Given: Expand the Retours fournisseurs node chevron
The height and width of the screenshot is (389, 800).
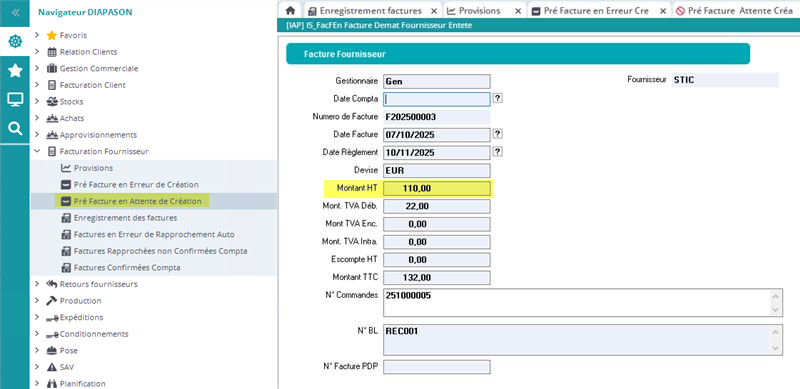Looking at the screenshot, I should 37,284.
